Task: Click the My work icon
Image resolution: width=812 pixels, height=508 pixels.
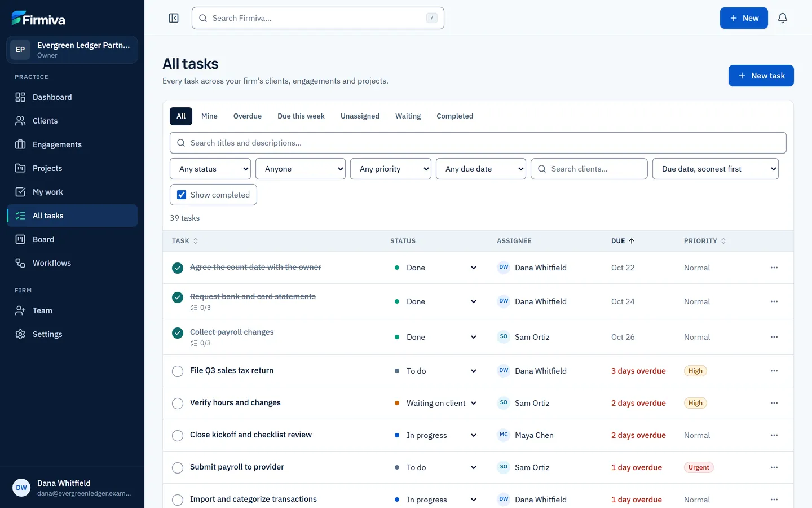Action: click(20, 192)
